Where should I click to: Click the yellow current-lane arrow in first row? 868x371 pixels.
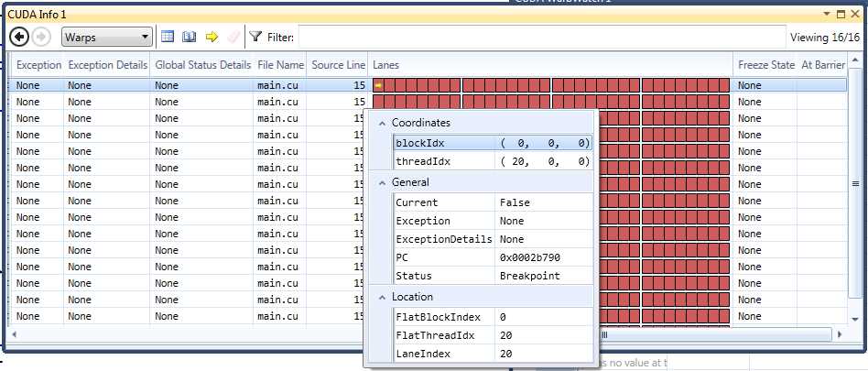[x=378, y=85]
